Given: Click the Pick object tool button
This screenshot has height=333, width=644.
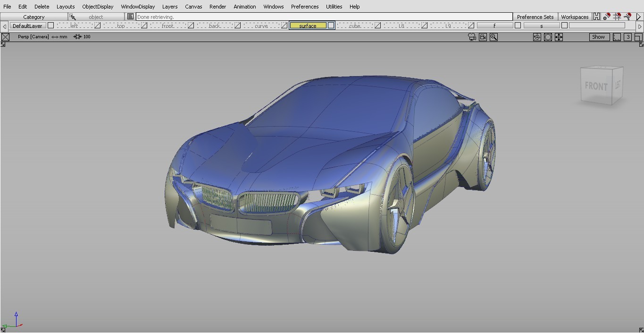Looking at the screenshot, I should pyautogui.click(x=96, y=17).
